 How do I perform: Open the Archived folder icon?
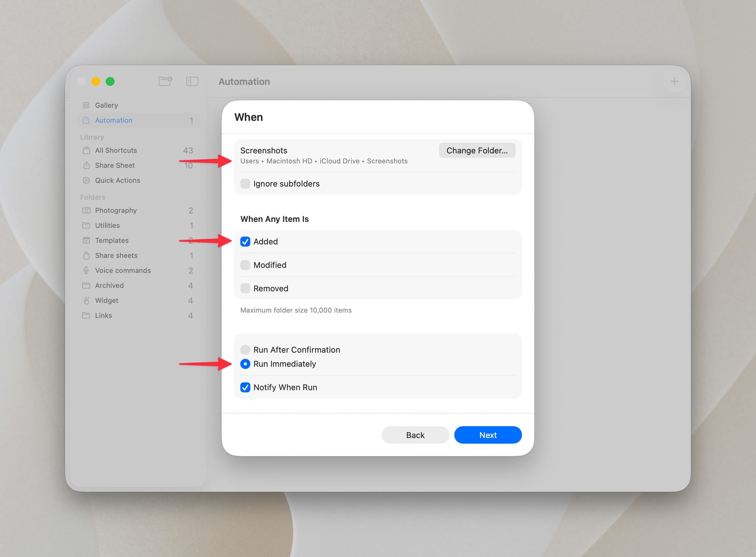pos(86,285)
